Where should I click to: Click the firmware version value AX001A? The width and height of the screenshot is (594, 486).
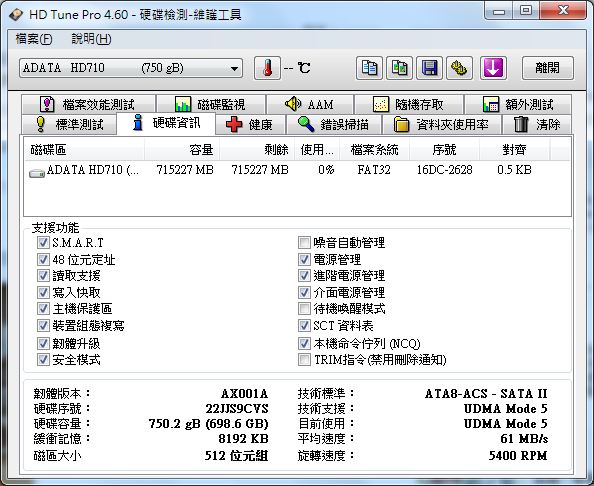pyautogui.click(x=244, y=394)
